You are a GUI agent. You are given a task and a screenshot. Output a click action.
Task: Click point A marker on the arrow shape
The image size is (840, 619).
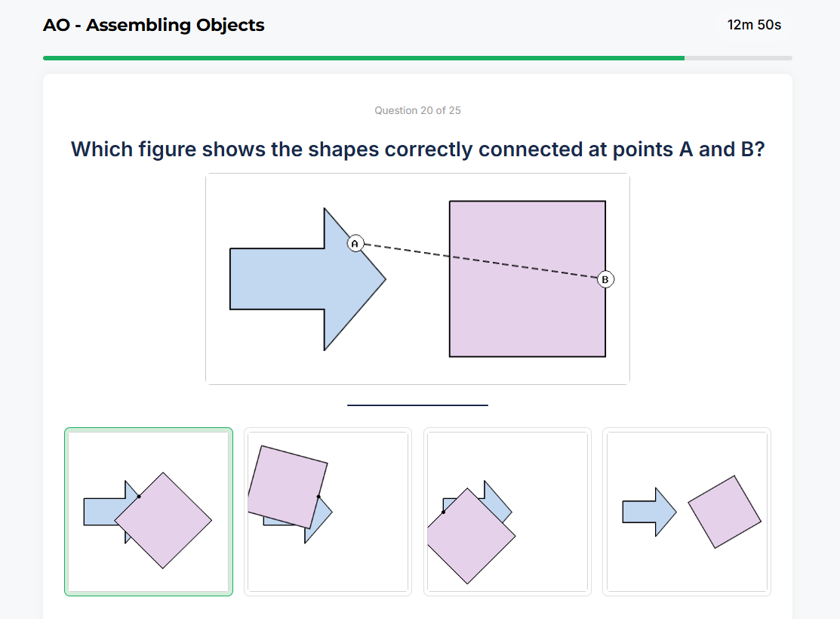point(355,243)
